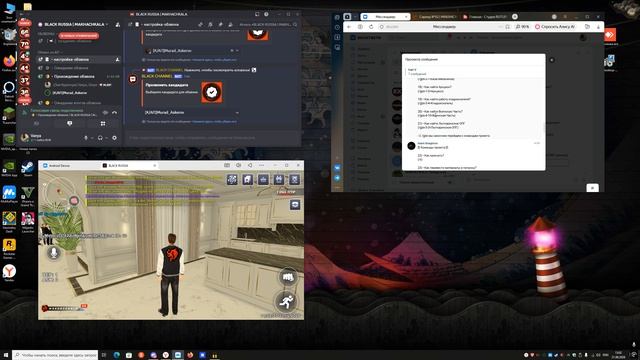Open lower [KAT]Murad_Askerov candidate dropdown

pyautogui.click(x=191, y=112)
